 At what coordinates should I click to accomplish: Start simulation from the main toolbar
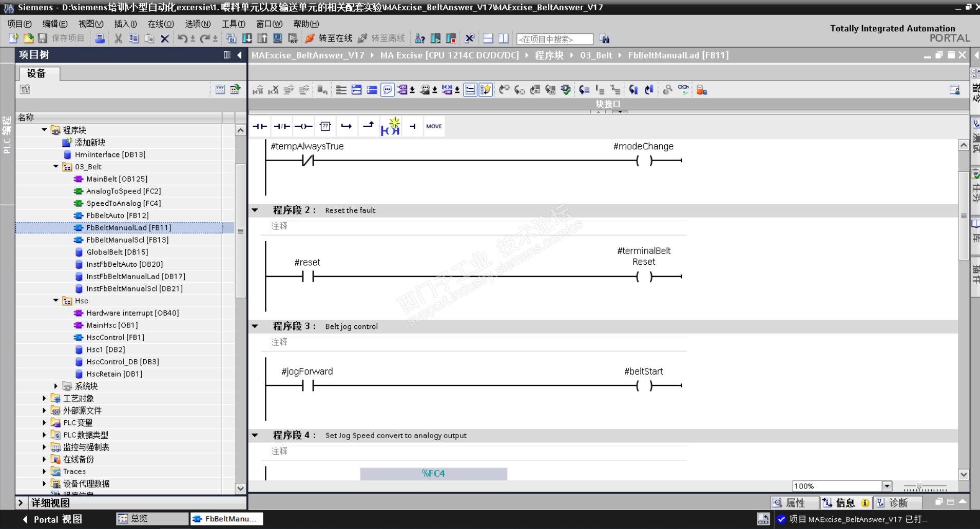[278, 38]
